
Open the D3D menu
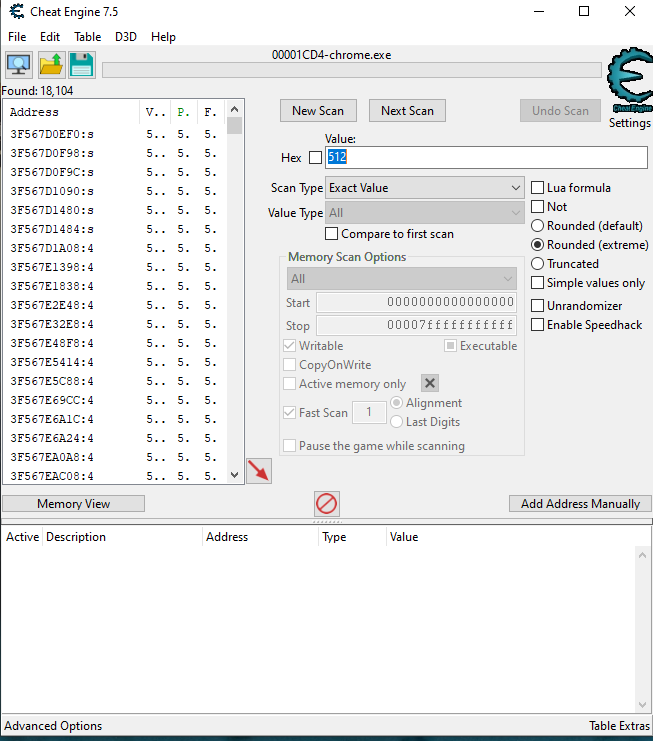[126, 37]
